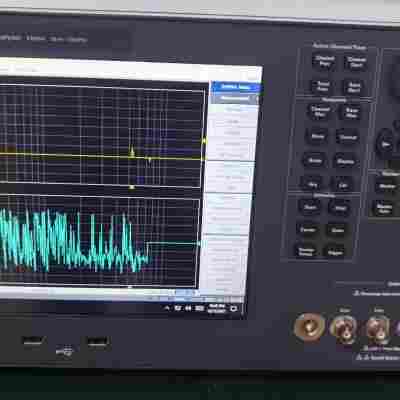Open the notification center icon on taskbar
400x400 pixels.
tap(234, 309)
